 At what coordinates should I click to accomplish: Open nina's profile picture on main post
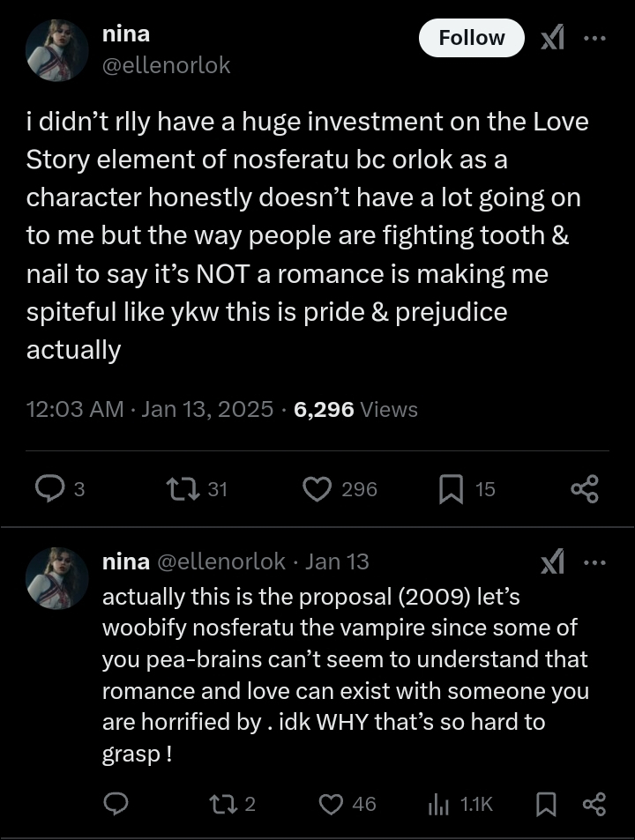point(57,50)
